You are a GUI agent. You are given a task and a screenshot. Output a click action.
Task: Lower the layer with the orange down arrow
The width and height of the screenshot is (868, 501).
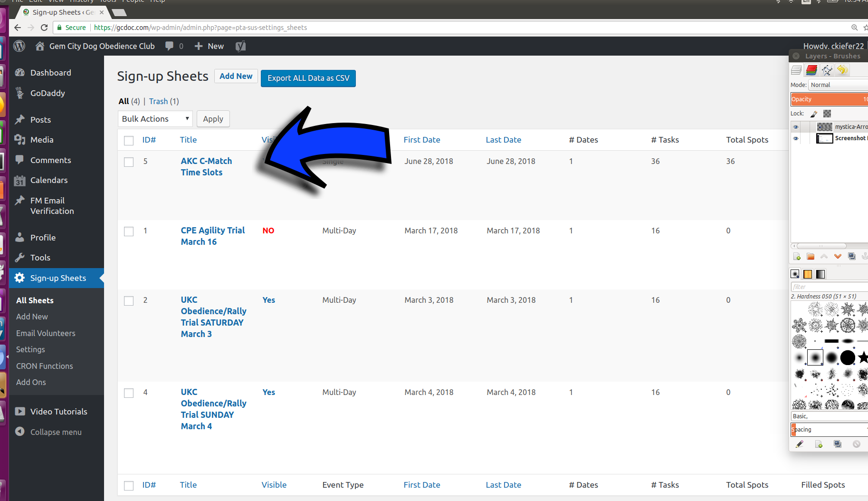tap(838, 257)
